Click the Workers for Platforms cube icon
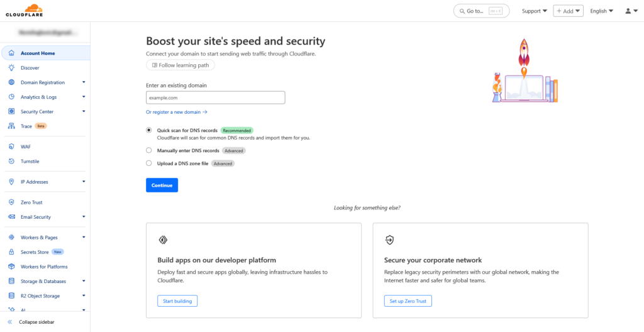This screenshot has height=332, width=644. pos(11,267)
